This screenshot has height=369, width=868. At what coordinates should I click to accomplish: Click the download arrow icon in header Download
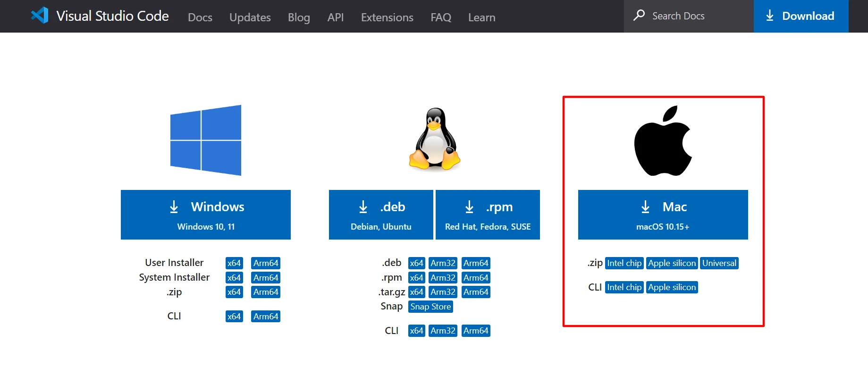coord(770,16)
